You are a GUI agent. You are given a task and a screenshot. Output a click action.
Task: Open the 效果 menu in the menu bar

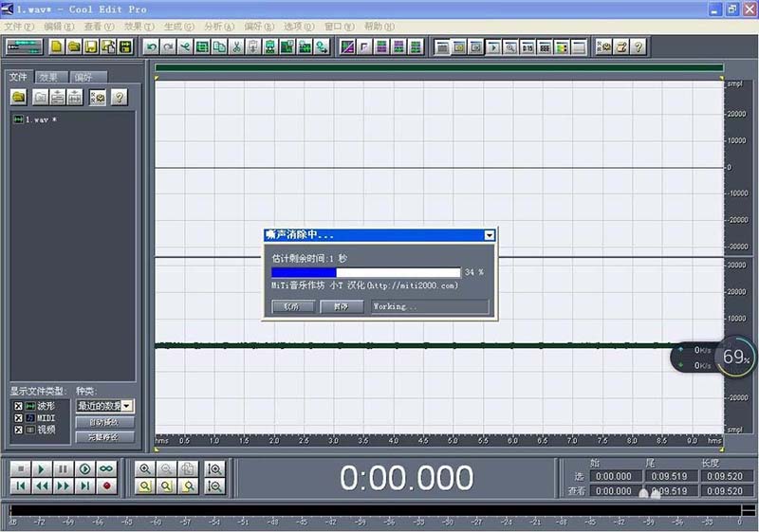point(139,27)
